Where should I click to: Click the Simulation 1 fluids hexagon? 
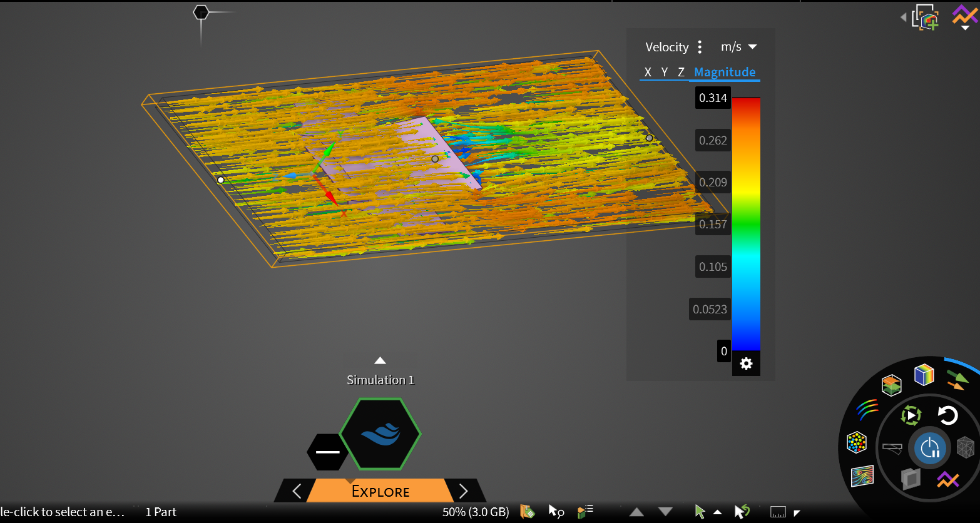tap(380, 434)
